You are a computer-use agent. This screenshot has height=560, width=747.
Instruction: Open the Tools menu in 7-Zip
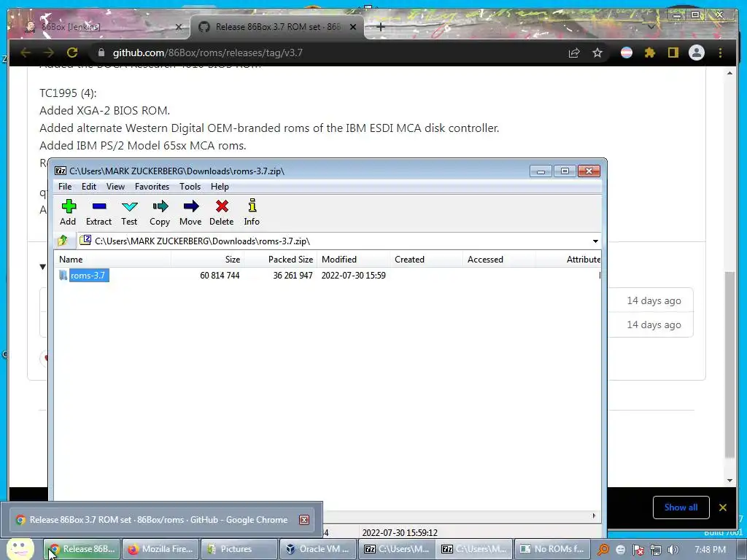click(x=190, y=187)
